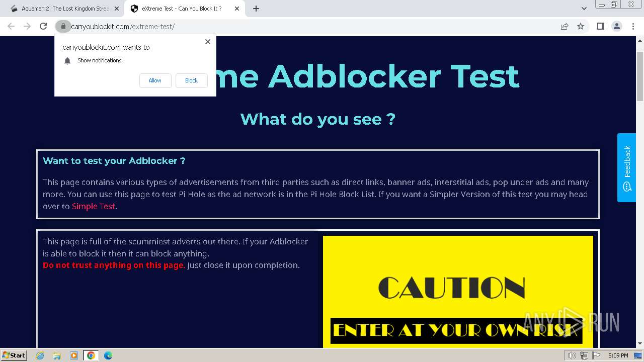The height and width of the screenshot is (362, 644).
Task: Share this page icon
Action: click(x=565, y=26)
